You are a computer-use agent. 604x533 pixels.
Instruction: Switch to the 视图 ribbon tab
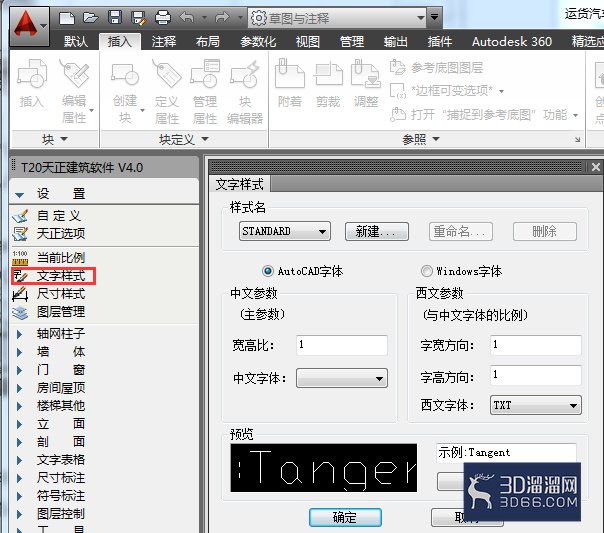tap(308, 41)
